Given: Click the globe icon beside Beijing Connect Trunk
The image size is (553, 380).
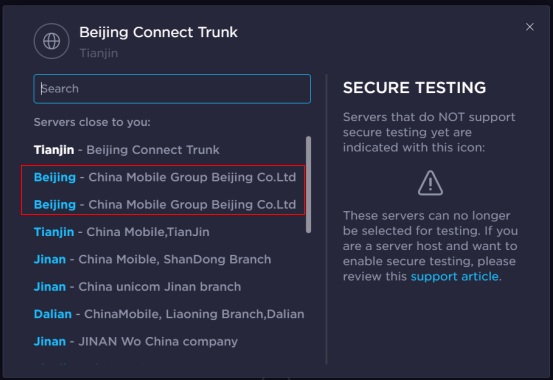Looking at the screenshot, I should tap(51, 41).
